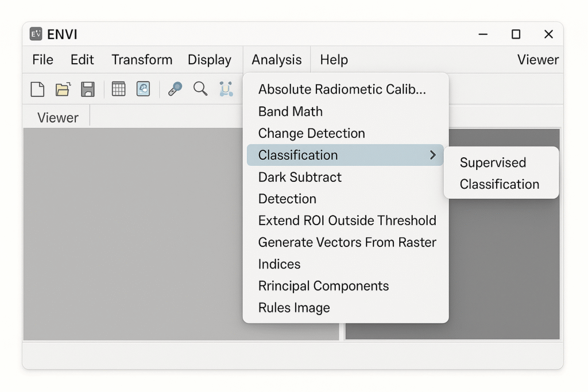Screen dimensions: 588x392
Task: Select the vector node edit tool icon
Action: tap(226, 89)
